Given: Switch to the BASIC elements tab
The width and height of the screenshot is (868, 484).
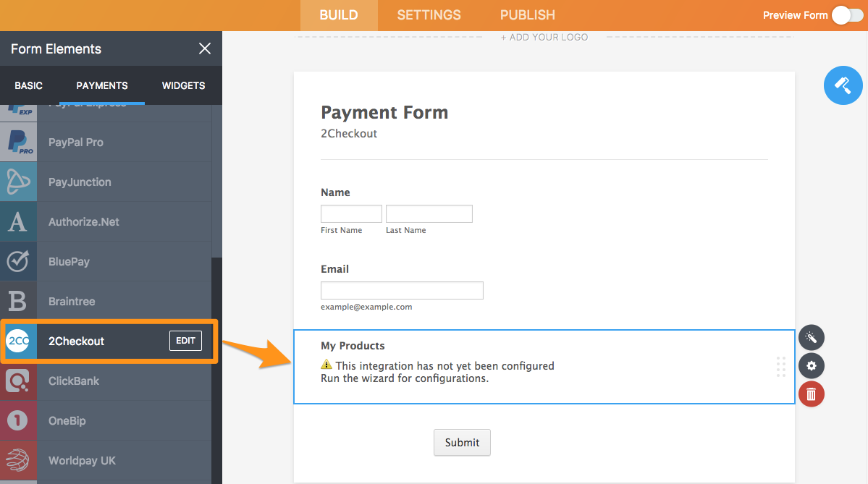Looking at the screenshot, I should click(x=28, y=86).
